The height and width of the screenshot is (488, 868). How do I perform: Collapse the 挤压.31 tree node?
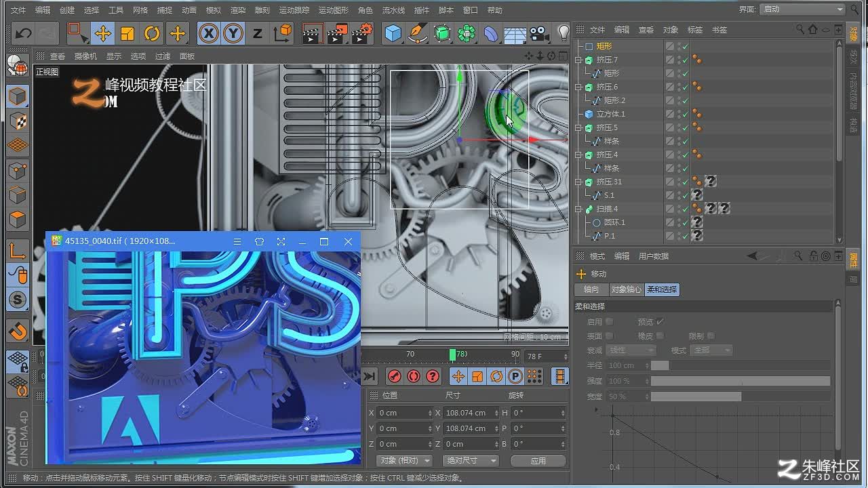pyautogui.click(x=579, y=182)
